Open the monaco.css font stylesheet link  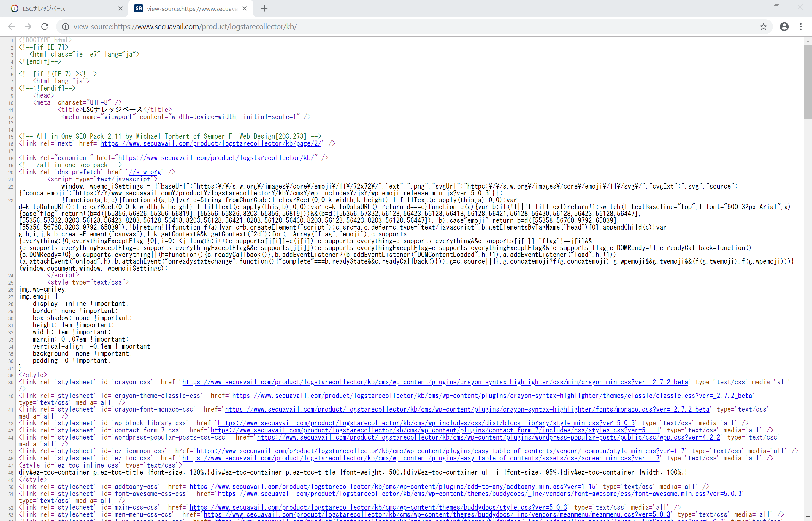click(x=467, y=409)
